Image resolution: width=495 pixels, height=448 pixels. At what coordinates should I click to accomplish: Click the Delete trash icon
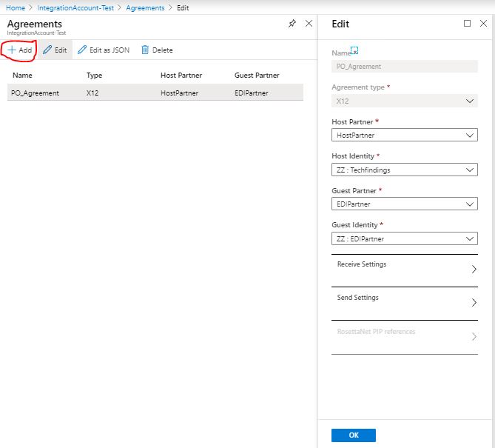coord(145,50)
